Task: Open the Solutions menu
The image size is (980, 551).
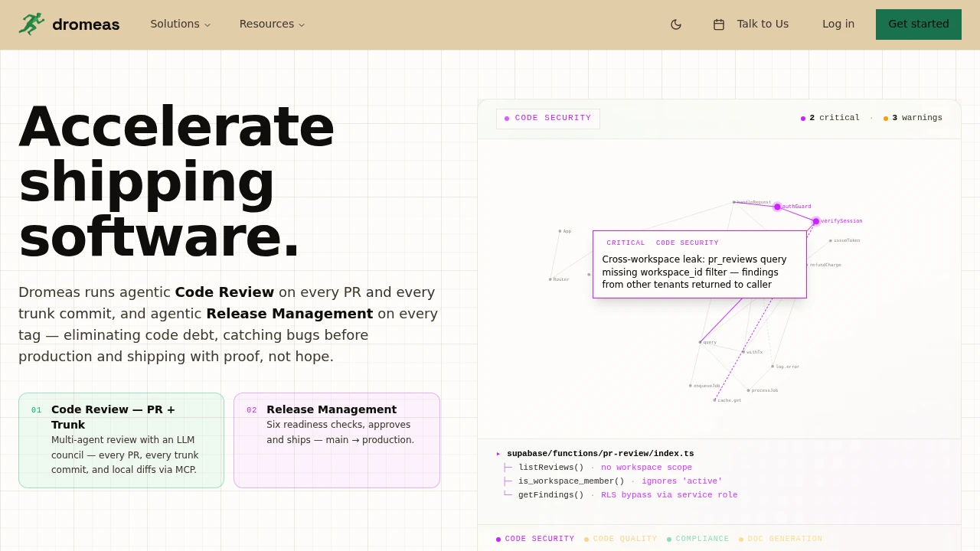Action: pos(181,24)
